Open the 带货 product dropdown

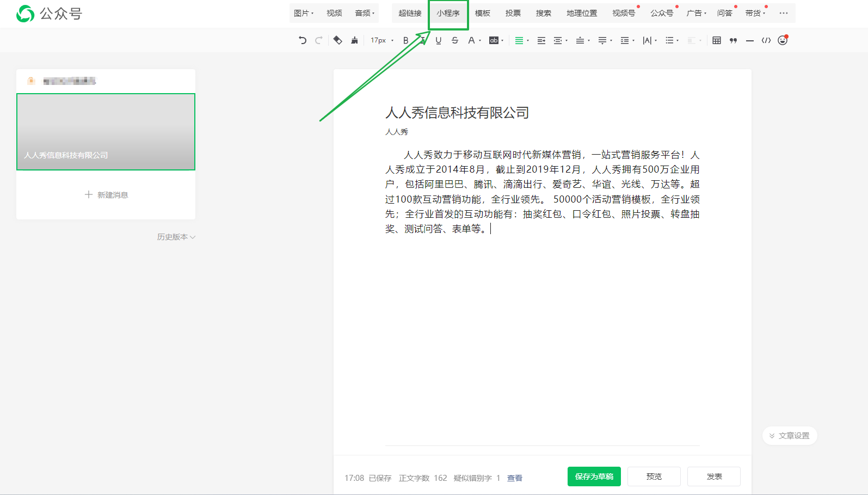point(755,13)
